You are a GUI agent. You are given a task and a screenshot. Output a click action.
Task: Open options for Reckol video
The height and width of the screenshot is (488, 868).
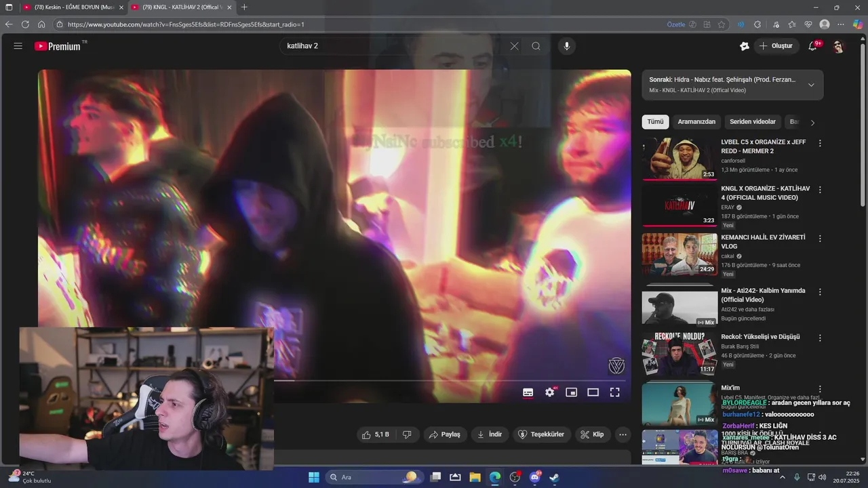[x=820, y=338]
